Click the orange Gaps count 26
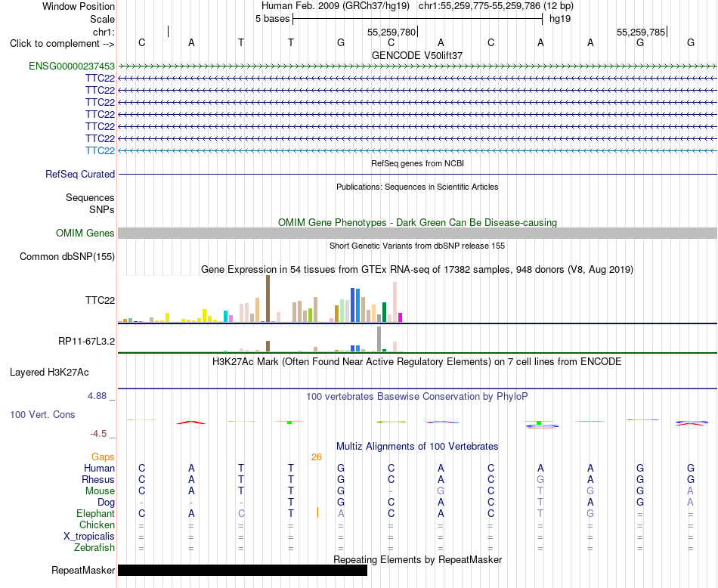 click(317, 457)
